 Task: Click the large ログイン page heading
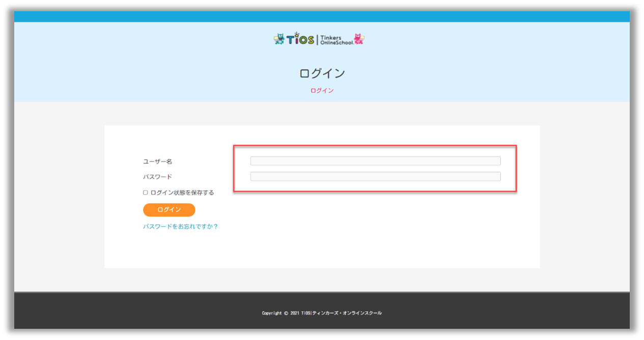(x=322, y=73)
